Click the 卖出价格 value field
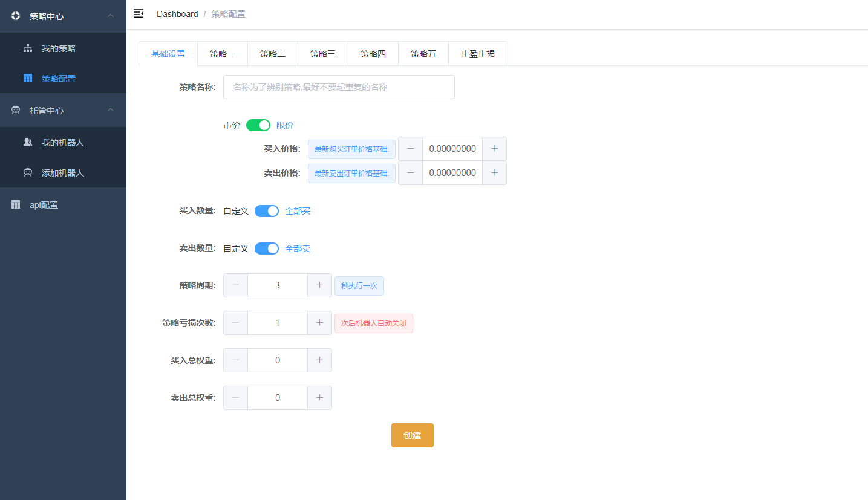The image size is (868, 500). (452, 173)
